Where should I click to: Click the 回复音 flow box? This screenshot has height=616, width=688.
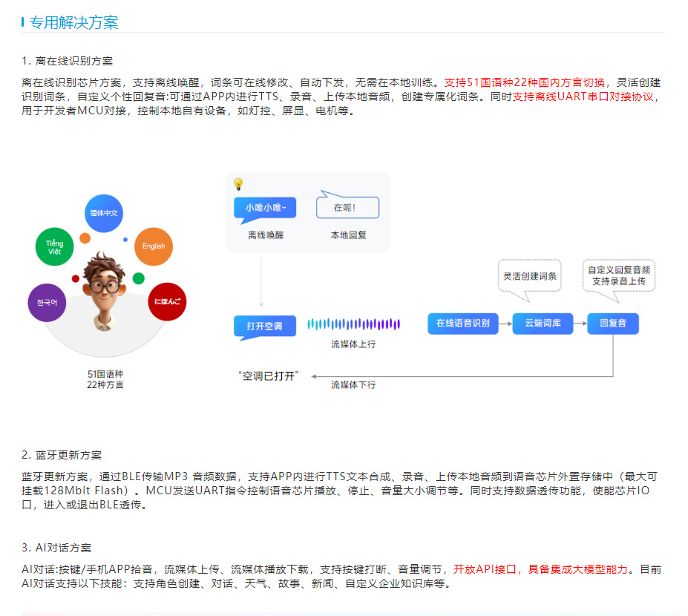(613, 324)
